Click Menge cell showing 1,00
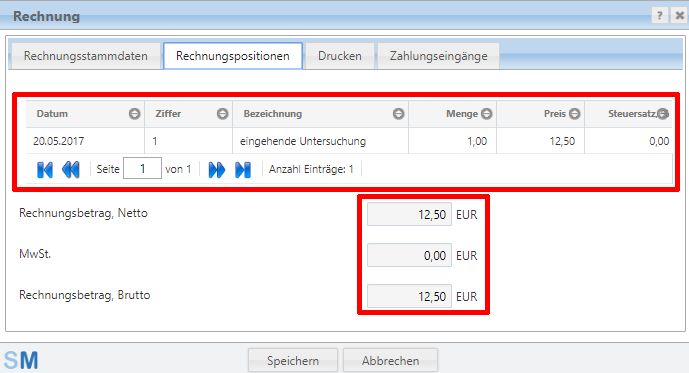The height and width of the screenshot is (373, 689). coord(453,141)
